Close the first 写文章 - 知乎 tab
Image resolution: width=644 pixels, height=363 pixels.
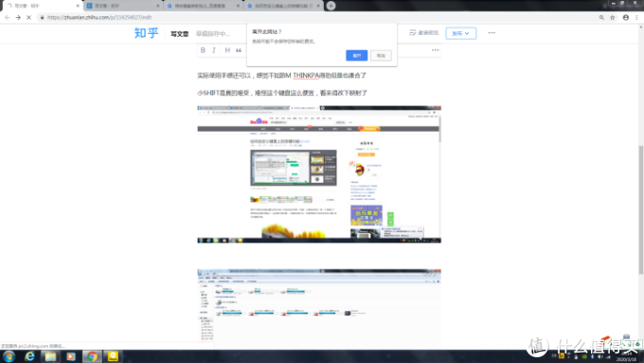[x=78, y=6]
